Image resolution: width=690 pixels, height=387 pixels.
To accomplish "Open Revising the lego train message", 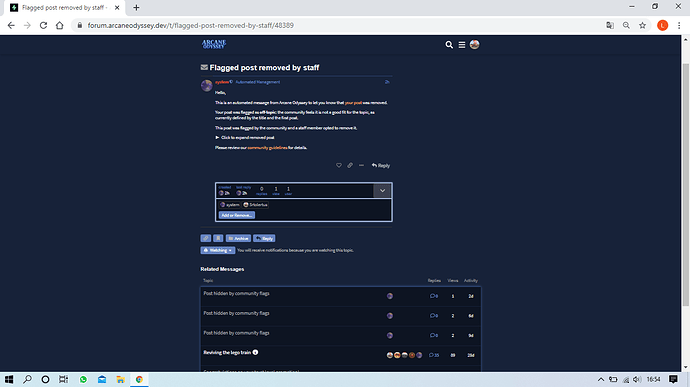I will pos(227,352).
